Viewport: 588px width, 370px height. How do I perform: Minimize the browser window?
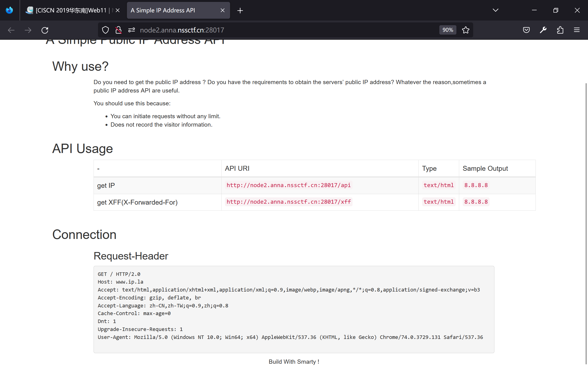(x=534, y=10)
